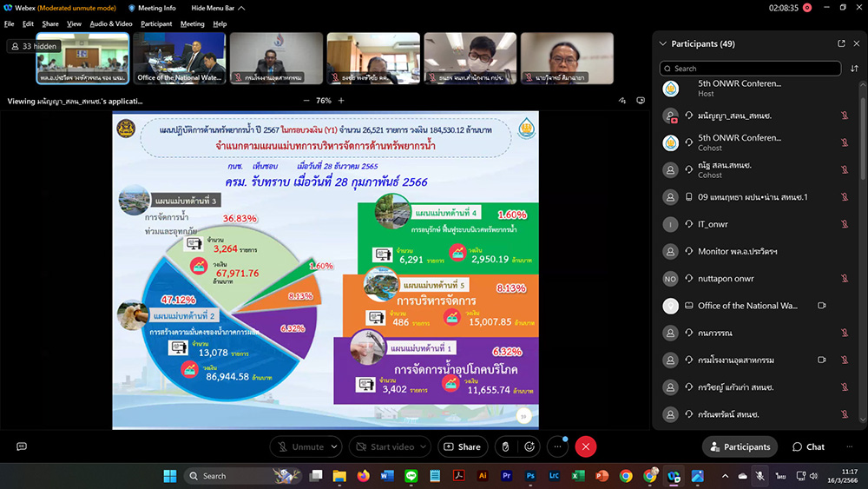The image size is (868, 489).
Task: Open the Unmute audio options dropdown arrow
Action: click(x=333, y=446)
